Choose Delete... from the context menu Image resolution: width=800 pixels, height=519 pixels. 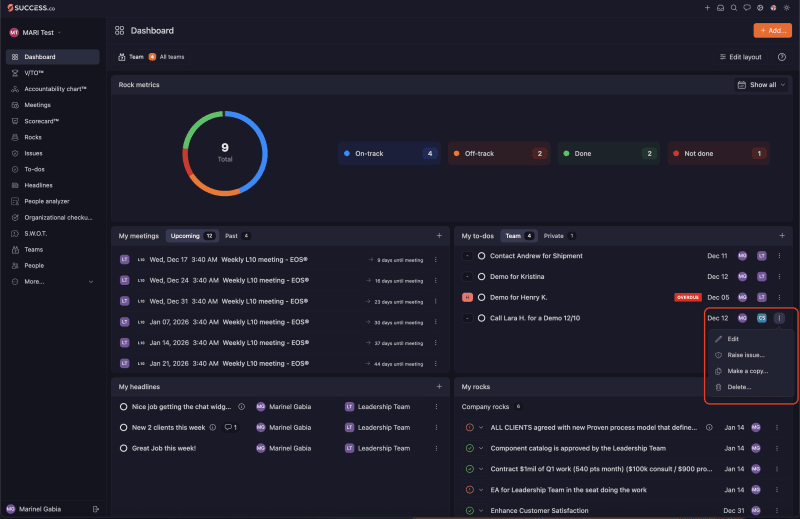coord(749,387)
